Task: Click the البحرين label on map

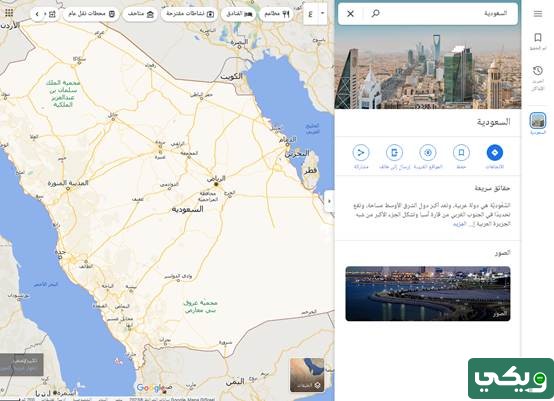Action: (x=297, y=154)
